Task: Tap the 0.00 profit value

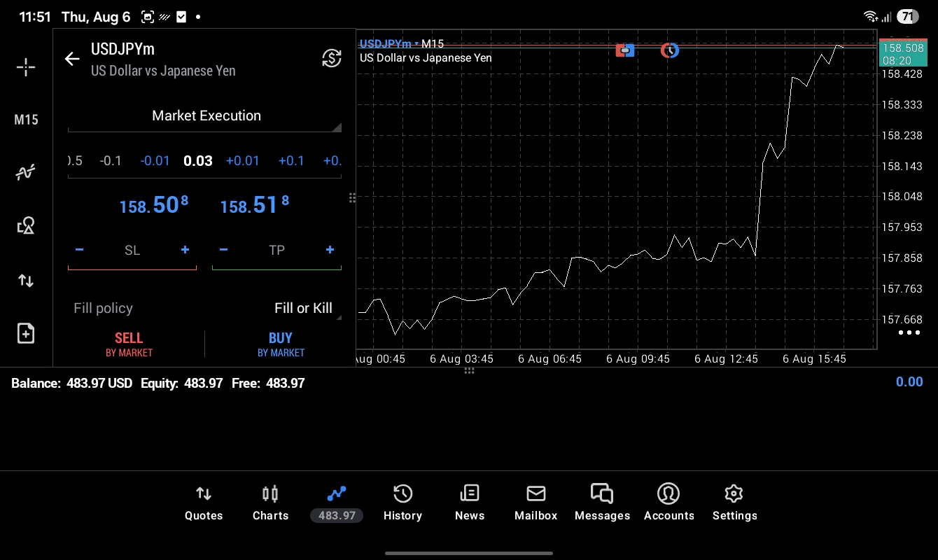Action: coord(909,381)
